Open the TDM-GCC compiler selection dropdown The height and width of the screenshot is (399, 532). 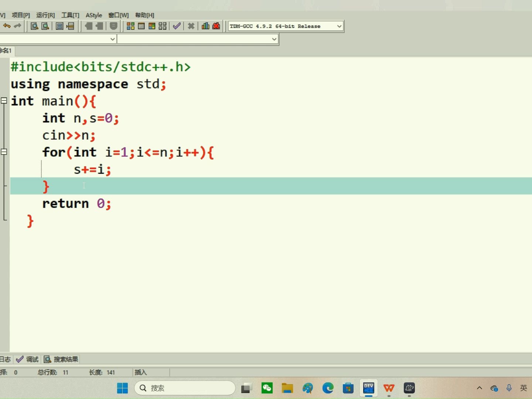339,26
